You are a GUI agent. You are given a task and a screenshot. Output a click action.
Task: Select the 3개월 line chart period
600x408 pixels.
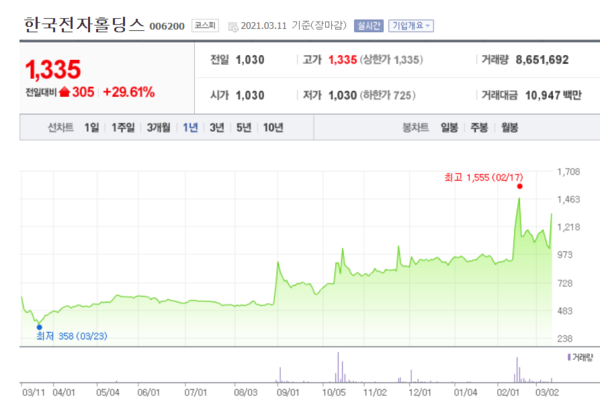coord(159,127)
